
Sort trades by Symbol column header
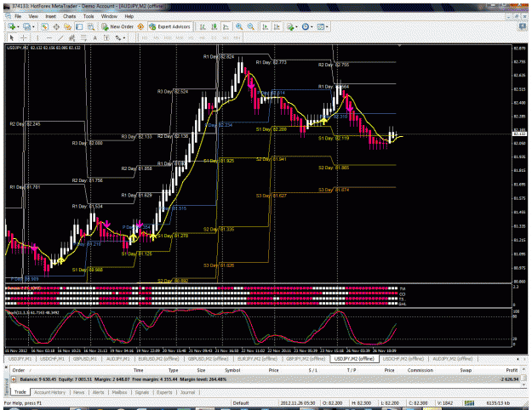point(232,370)
